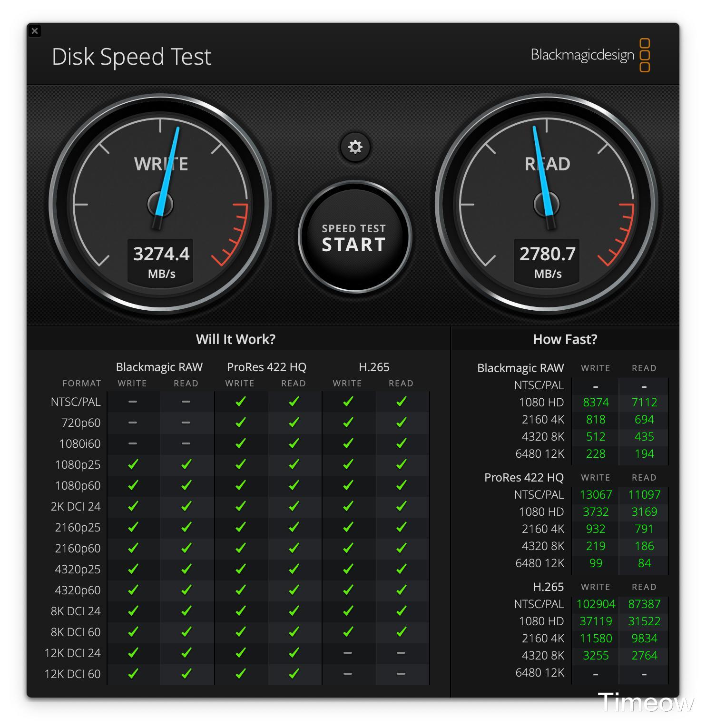706x728 pixels.
Task: Click H.265 write checkmark for 1080p60
Action: click(348, 485)
